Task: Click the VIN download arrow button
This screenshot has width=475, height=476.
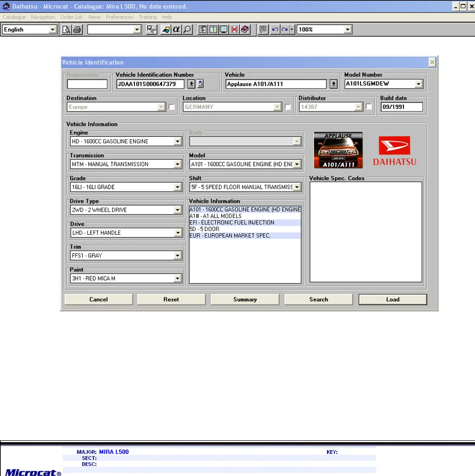Action: [191, 84]
